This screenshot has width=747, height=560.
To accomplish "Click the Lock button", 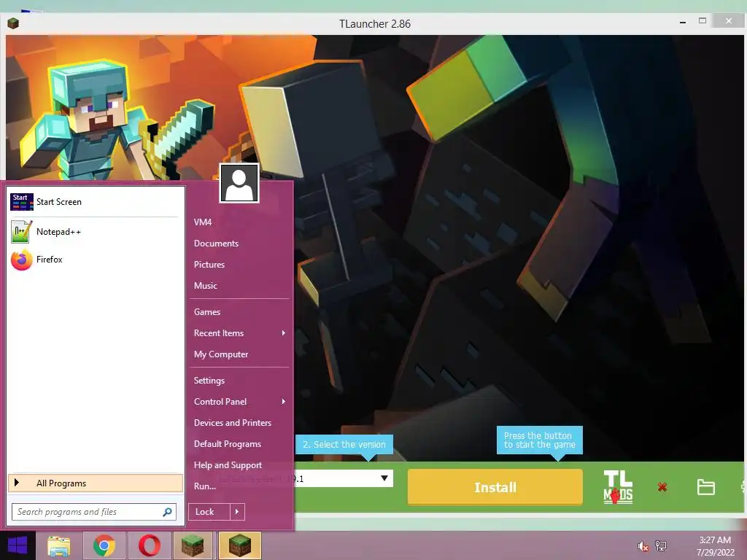I will (209, 512).
